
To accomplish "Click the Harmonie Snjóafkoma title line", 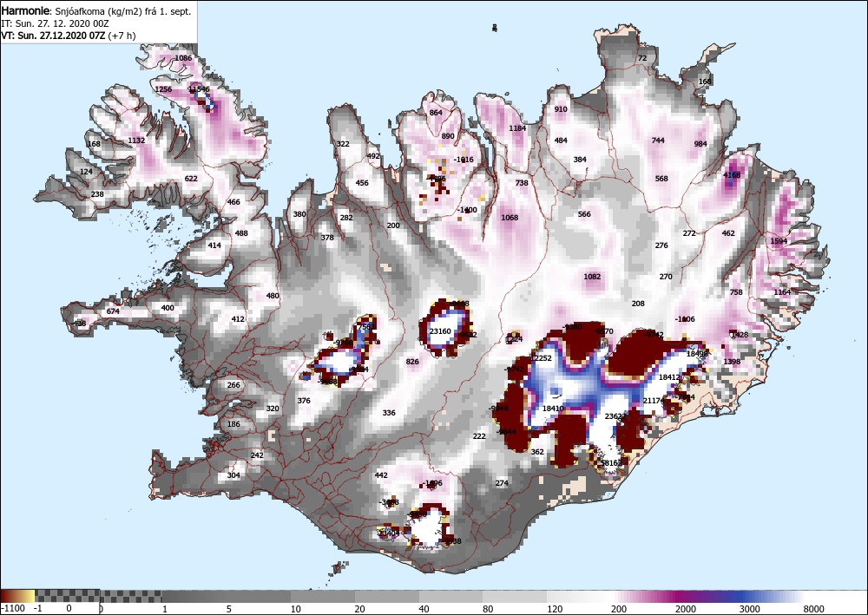I will point(96,11).
